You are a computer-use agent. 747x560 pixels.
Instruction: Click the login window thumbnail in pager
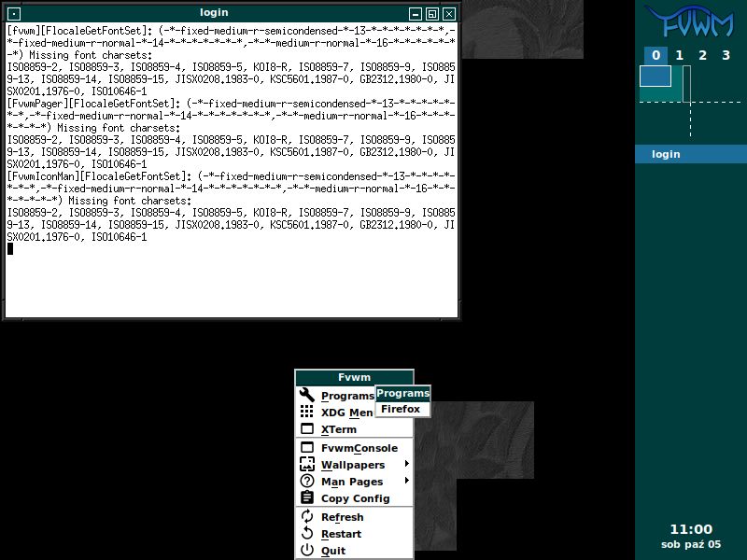(655, 77)
